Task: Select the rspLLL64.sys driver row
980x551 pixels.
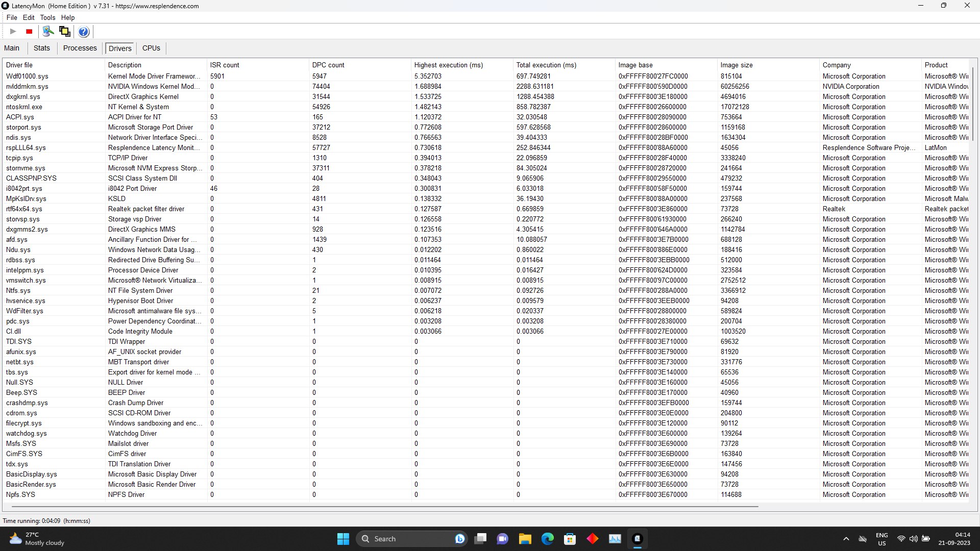Action: pos(486,147)
